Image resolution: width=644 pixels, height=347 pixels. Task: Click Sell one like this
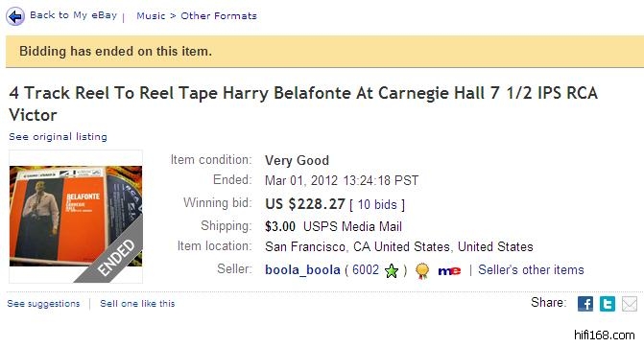tap(137, 304)
